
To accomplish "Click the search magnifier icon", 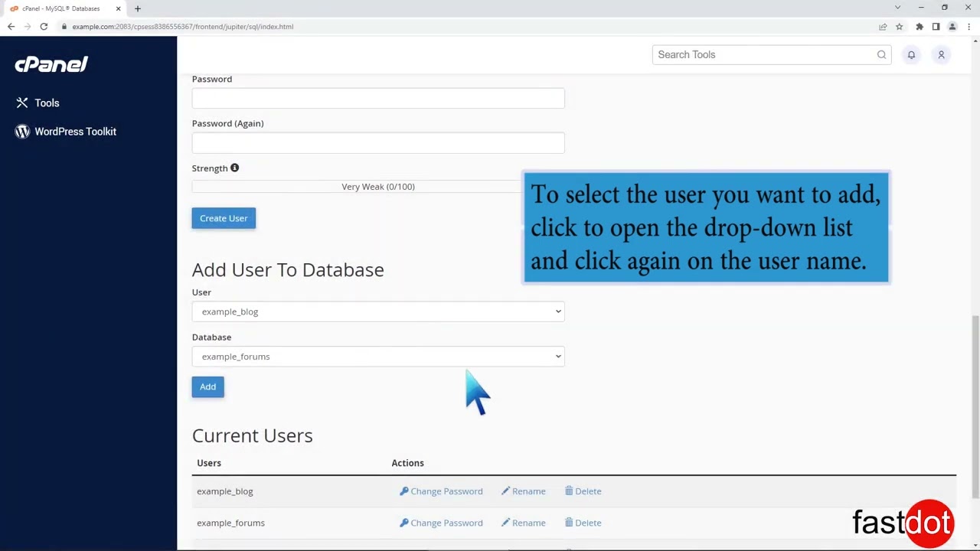I will [x=881, y=55].
